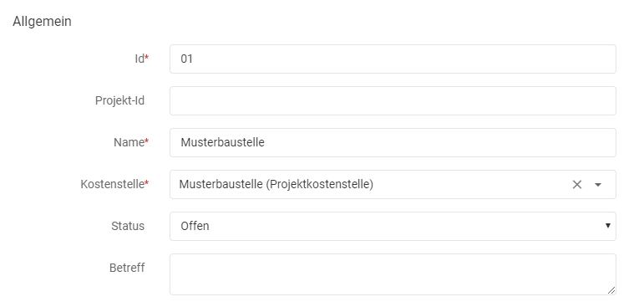Select the Status field showing Offen

pyautogui.click(x=393, y=227)
